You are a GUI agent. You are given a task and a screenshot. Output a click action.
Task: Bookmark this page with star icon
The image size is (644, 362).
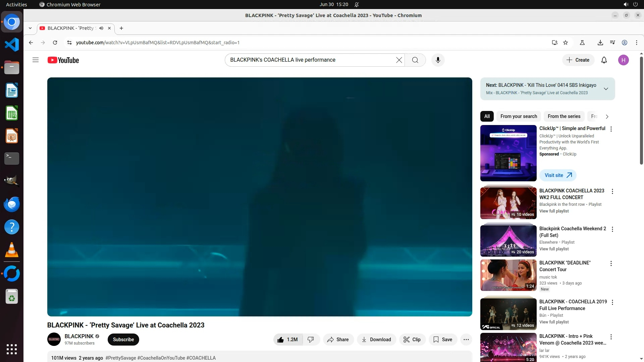566,43
